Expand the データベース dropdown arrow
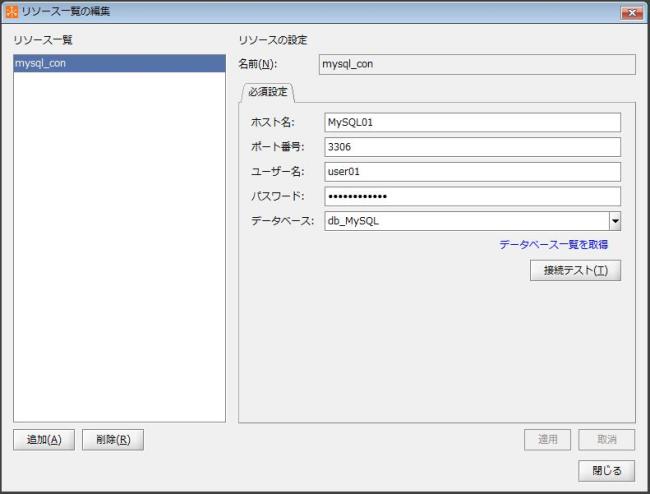Viewport: 650px width, 494px height. pyautogui.click(x=615, y=221)
